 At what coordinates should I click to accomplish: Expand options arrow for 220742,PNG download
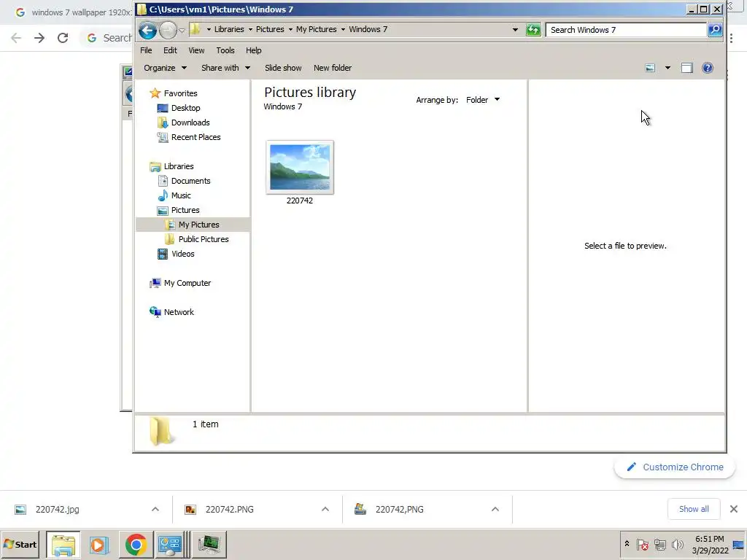(495, 510)
